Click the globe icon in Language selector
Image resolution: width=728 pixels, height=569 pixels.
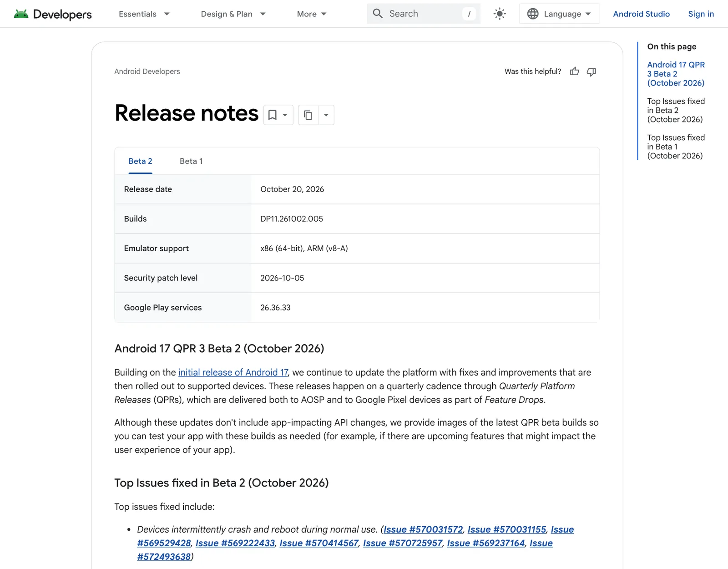[x=533, y=14]
